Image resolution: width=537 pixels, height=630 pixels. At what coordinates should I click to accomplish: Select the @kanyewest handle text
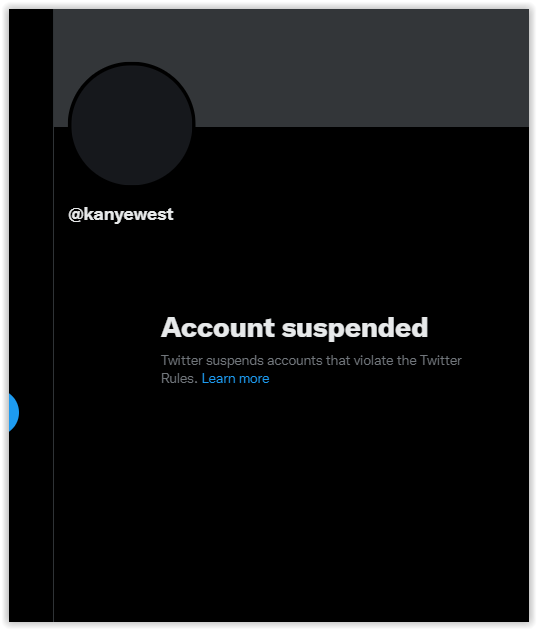(121, 214)
